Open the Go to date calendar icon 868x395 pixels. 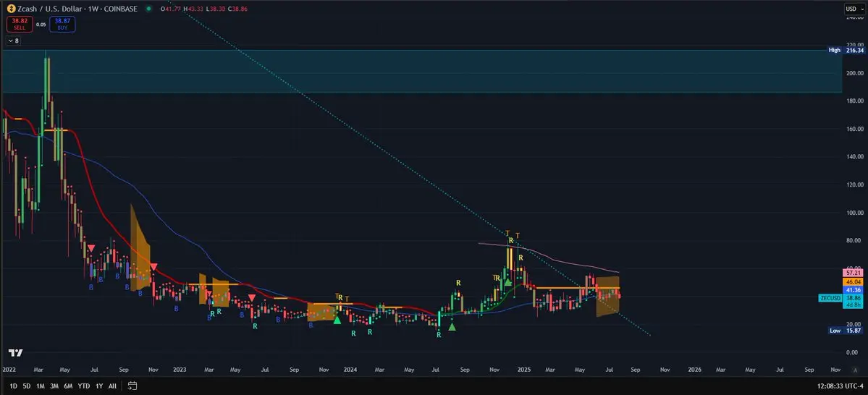pos(132,386)
